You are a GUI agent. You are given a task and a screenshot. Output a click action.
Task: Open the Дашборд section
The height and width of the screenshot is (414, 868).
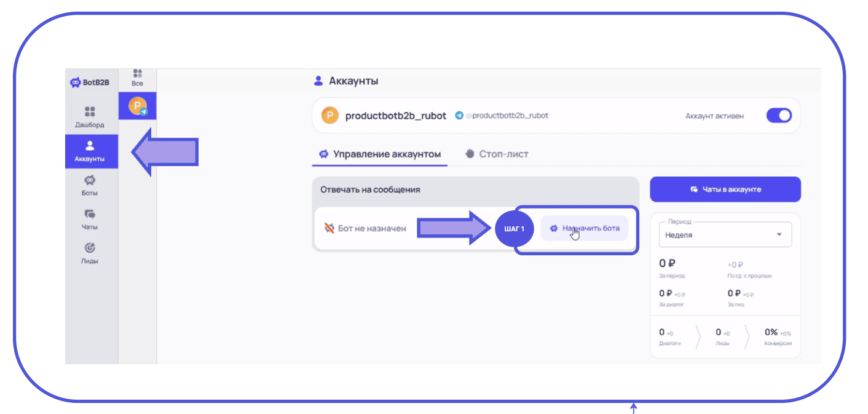click(x=90, y=117)
